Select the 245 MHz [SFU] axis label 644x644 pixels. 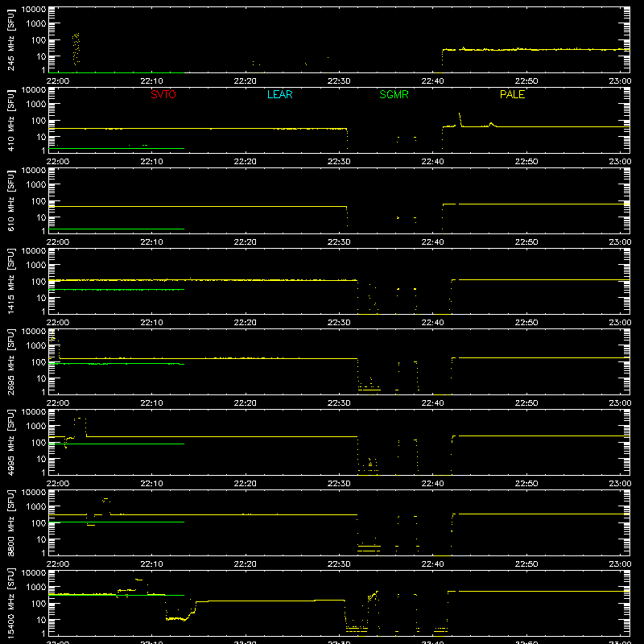[x=10, y=39]
